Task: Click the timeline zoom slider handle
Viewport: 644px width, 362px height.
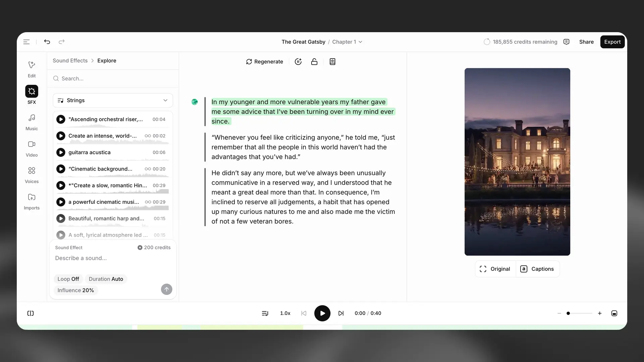Action: pyautogui.click(x=568, y=313)
